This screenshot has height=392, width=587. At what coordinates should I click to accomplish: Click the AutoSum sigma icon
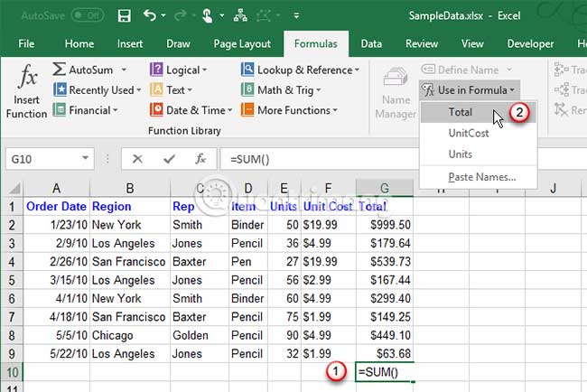pyautogui.click(x=59, y=70)
